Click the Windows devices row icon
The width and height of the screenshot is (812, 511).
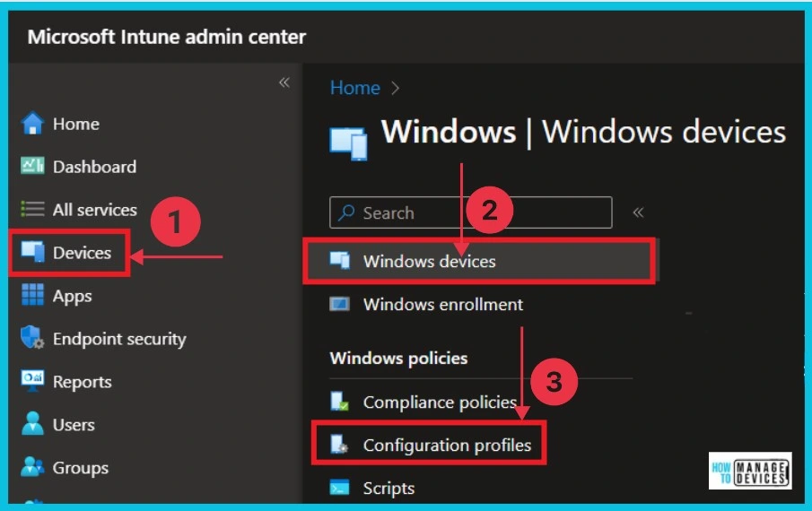340,260
